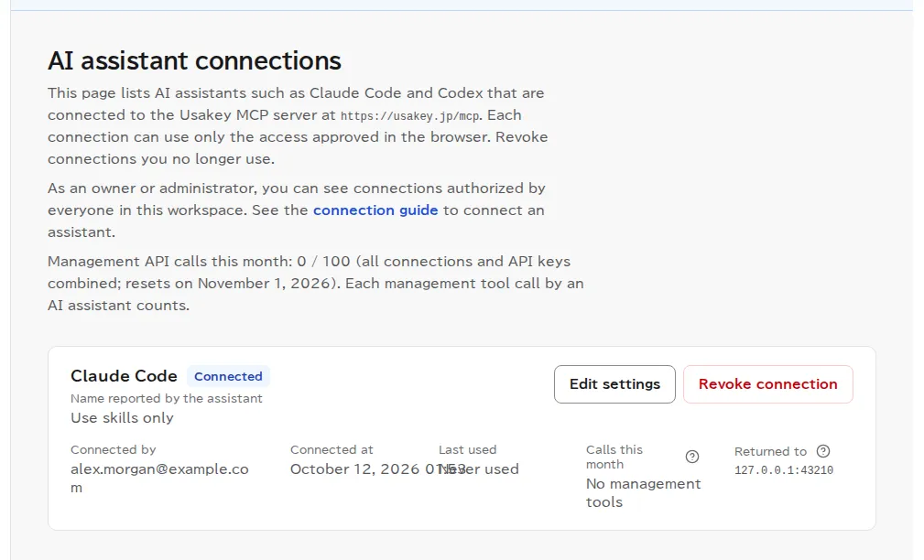
Task: Show help for Returned to
Action: pos(822,451)
